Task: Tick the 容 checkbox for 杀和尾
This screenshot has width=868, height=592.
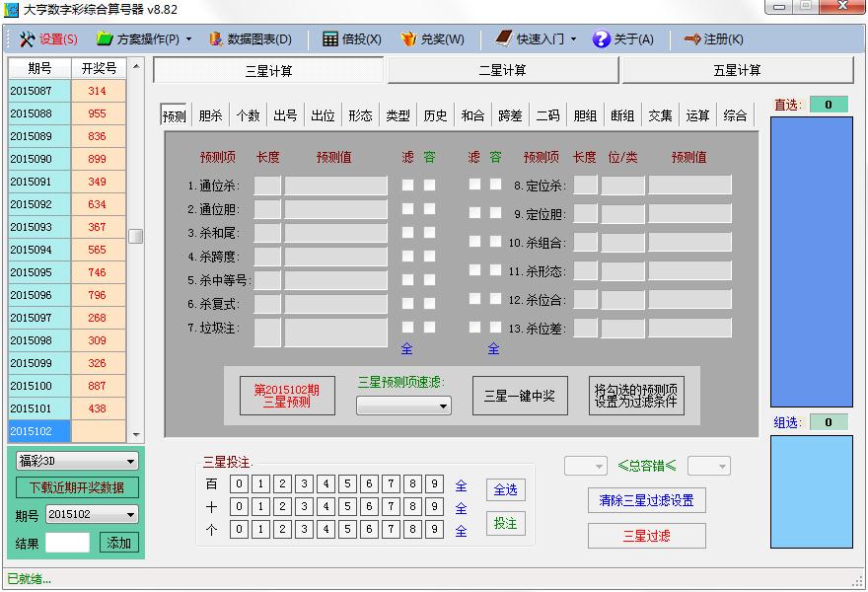Action: pyautogui.click(x=430, y=233)
